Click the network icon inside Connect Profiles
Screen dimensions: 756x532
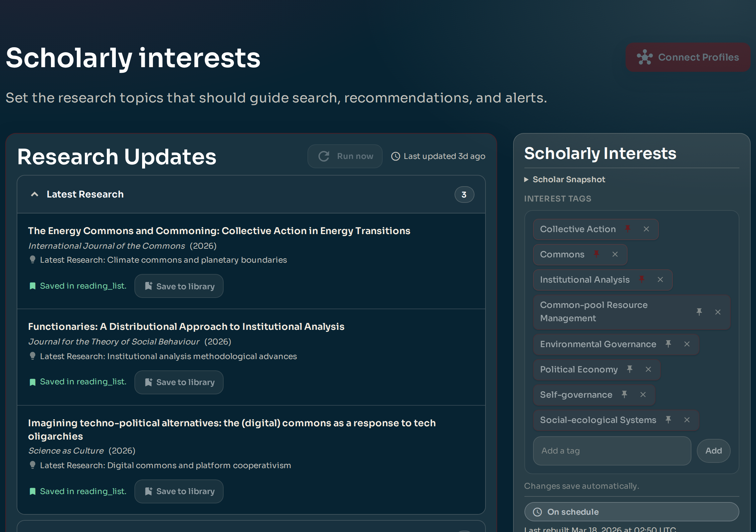[x=646, y=57]
